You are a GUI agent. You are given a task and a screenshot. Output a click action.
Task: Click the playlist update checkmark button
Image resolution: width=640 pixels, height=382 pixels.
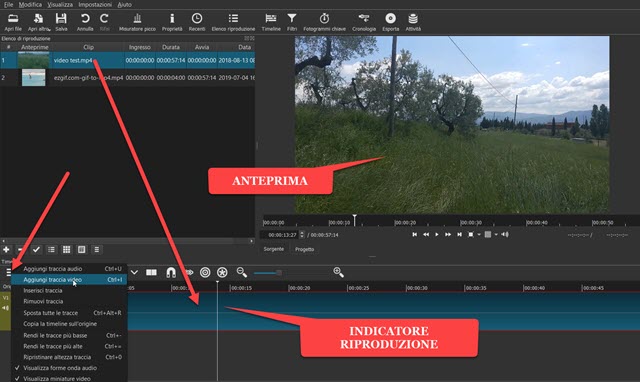tap(36, 249)
